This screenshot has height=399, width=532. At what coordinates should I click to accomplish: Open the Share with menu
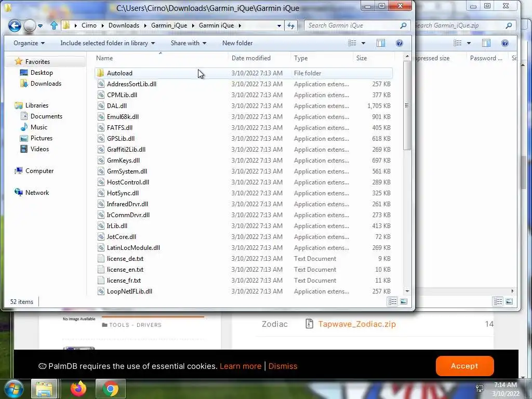coord(188,43)
